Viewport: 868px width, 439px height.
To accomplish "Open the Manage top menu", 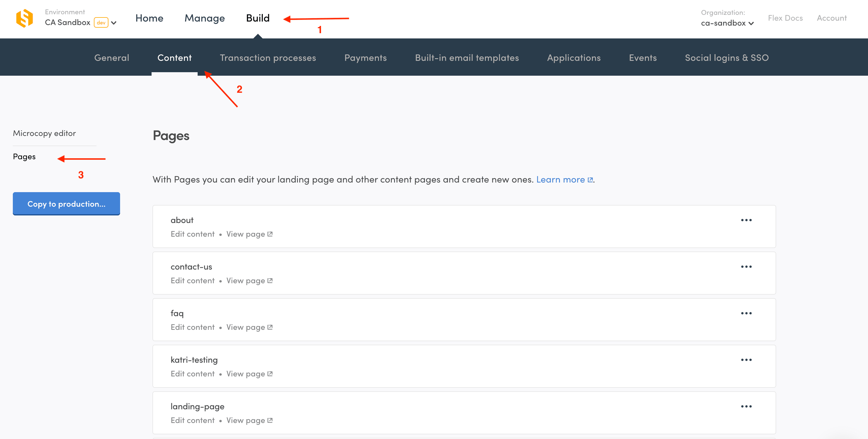I will 205,18.
